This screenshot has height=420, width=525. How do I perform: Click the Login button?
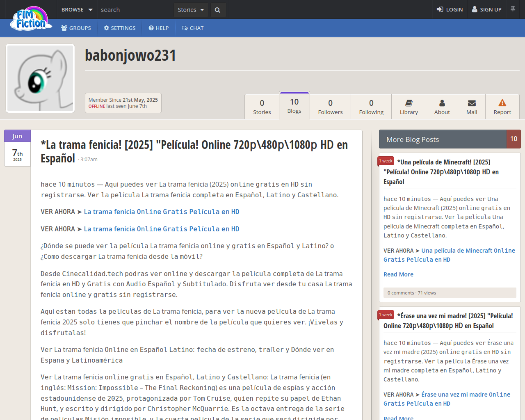coord(450,10)
